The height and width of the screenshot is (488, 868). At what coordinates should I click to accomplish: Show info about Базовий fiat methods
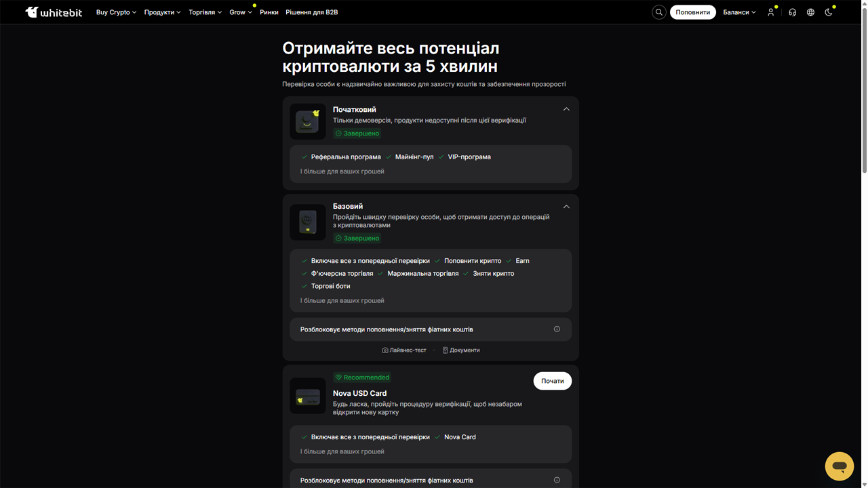click(x=557, y=329)
